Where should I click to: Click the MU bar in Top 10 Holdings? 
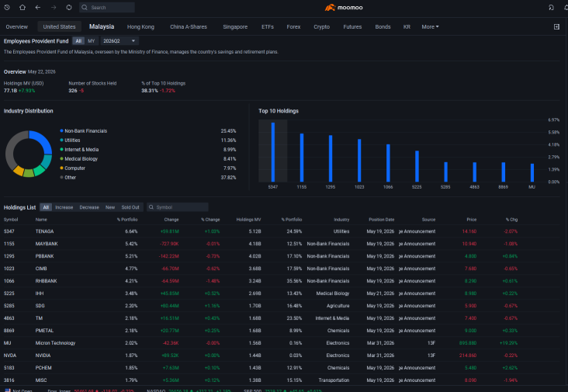532,172
